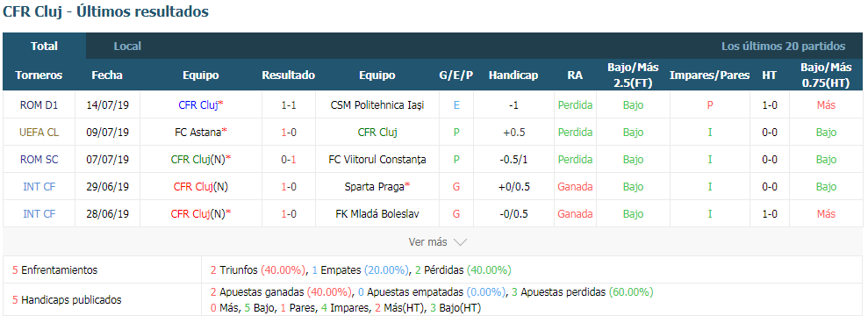Open the green CFR Cluj link in the UEFA CL row
The width and height of the screenshot is (868, 316).
[377, 133]
